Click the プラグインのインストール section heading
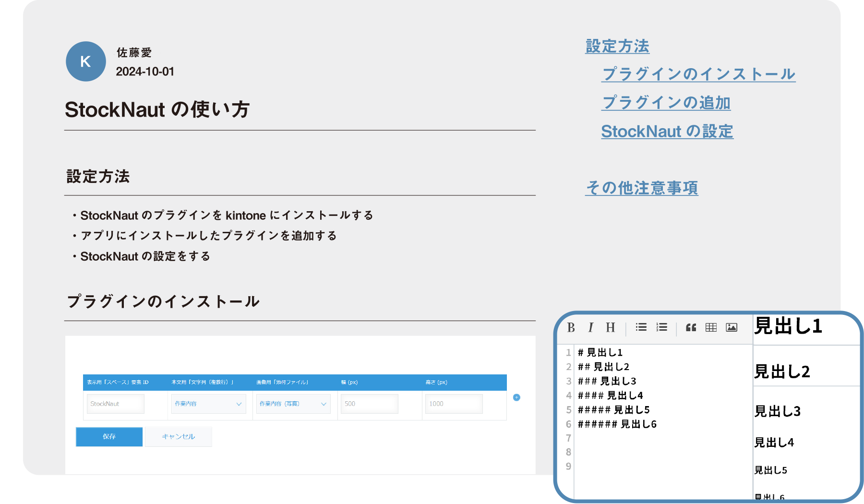This screenshot has height=504, width=864. pos(163,301)
